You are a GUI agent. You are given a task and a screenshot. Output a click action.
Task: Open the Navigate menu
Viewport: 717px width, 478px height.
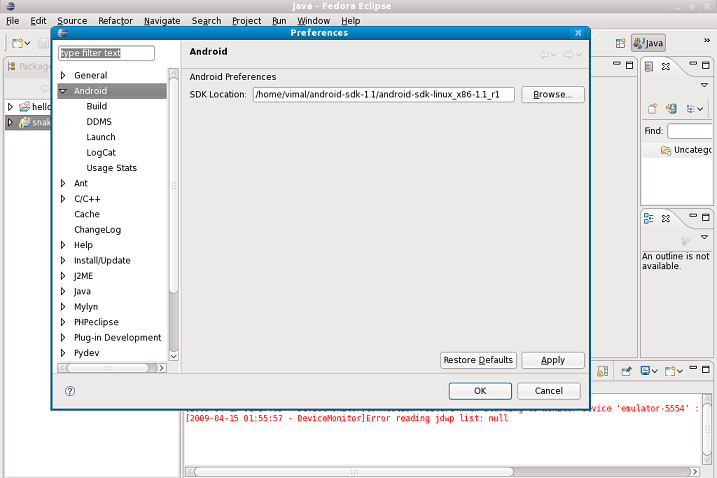[162, 21]
